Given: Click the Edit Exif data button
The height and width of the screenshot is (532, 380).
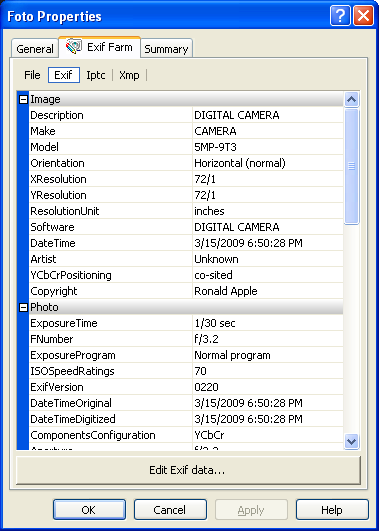Looking at the screenshot, I should click(x=188, y=471).
